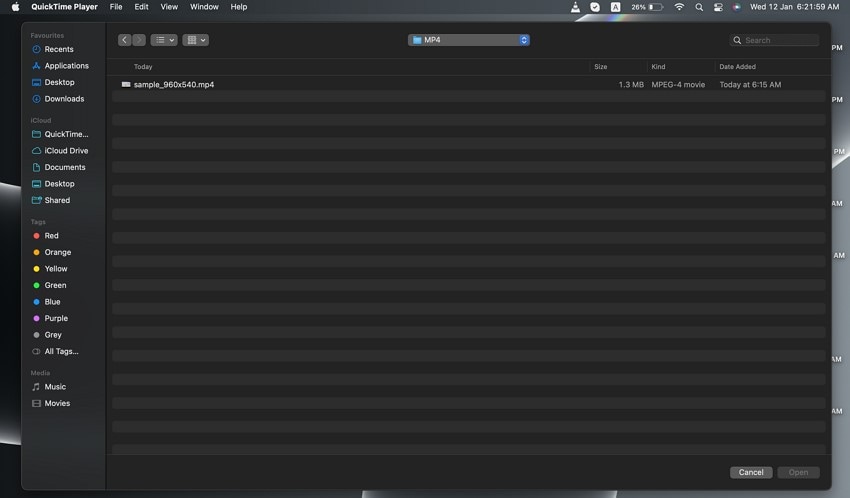Image resolution: width=850 pixels, height=498 pixels.
Task: Click the 1.3 MB size value
Action: click(631, 85)
